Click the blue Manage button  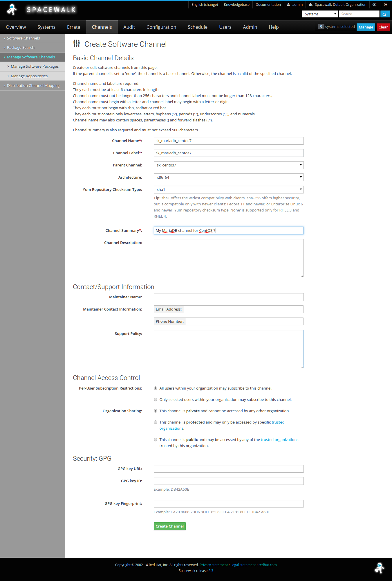click(366, 27)
